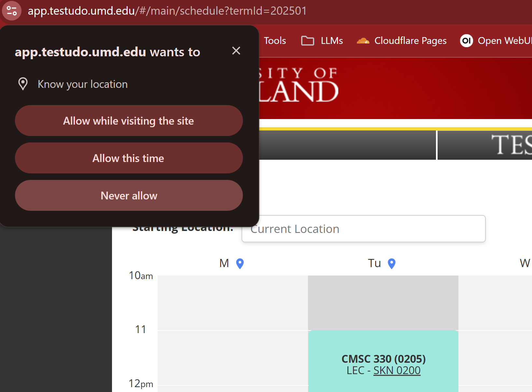Click the location pin beside Tuesday column
Image resolution: width=532 pixels, height=392 pixels.
[391, 264]
